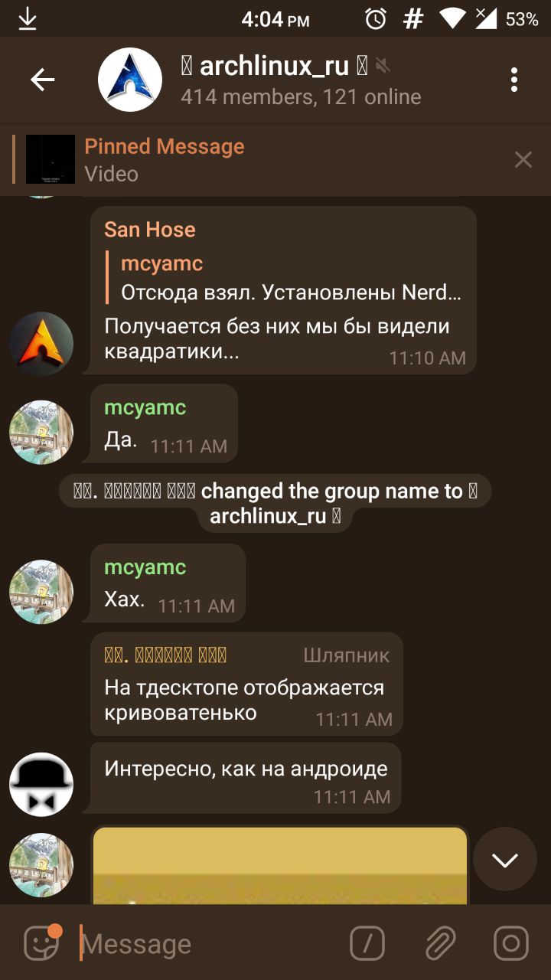Image resolution: width=551 pixels, height=980 pixels.
Task: Open the yellow image message preview
Action: click(280, 865)
